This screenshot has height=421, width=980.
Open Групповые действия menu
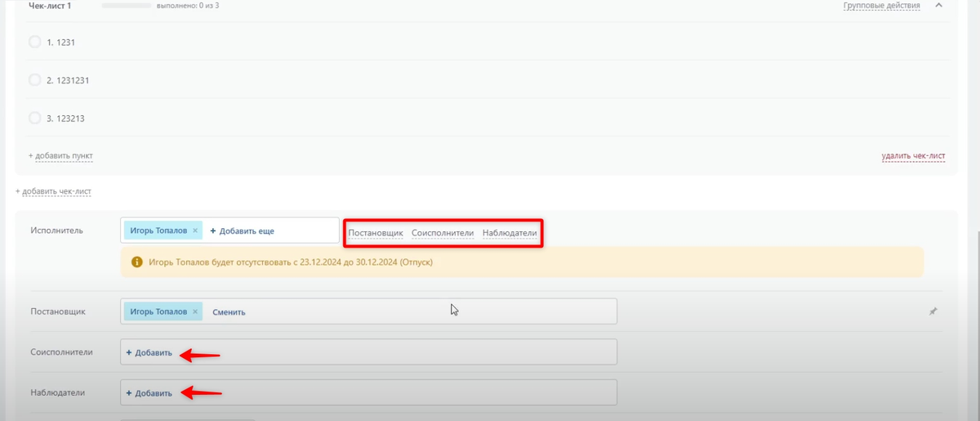pos(881,6)
